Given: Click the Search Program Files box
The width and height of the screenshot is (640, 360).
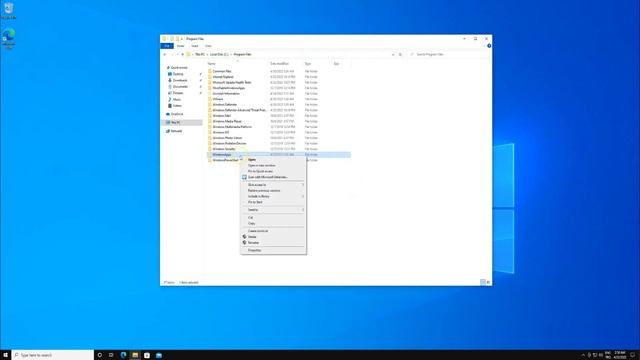Looking at the screenshot, I should pos(448,54).
